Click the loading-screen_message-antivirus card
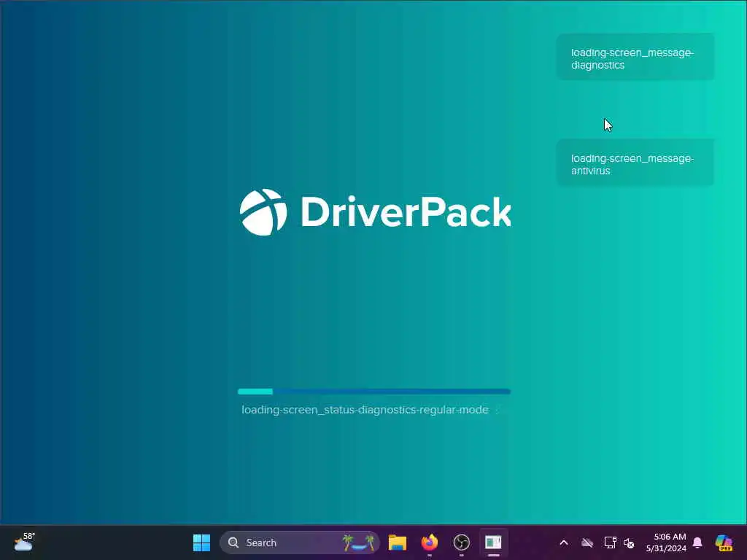This screenshot has width=747, height=560. (635, 163)
